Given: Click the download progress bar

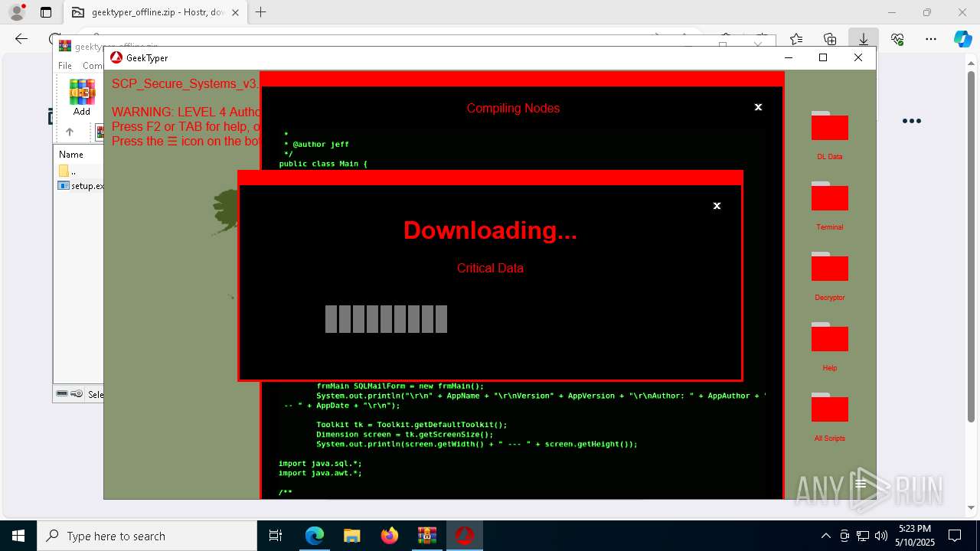Looking at the screenshot, I should tap(386, 319).
